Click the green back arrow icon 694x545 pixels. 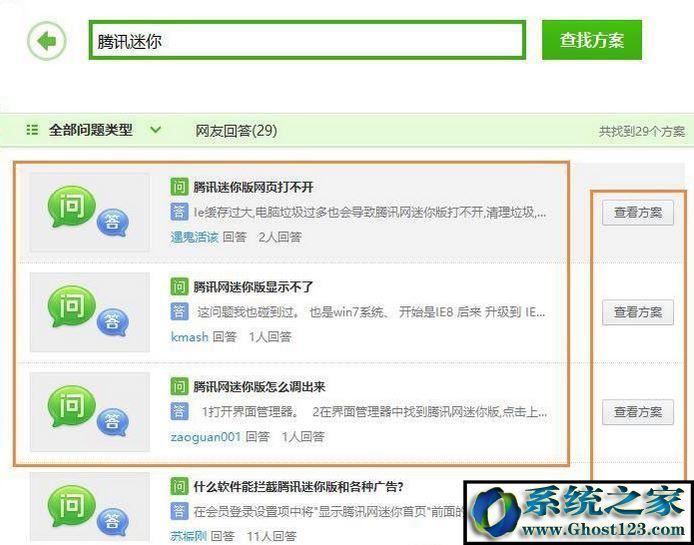click(46, 41)
